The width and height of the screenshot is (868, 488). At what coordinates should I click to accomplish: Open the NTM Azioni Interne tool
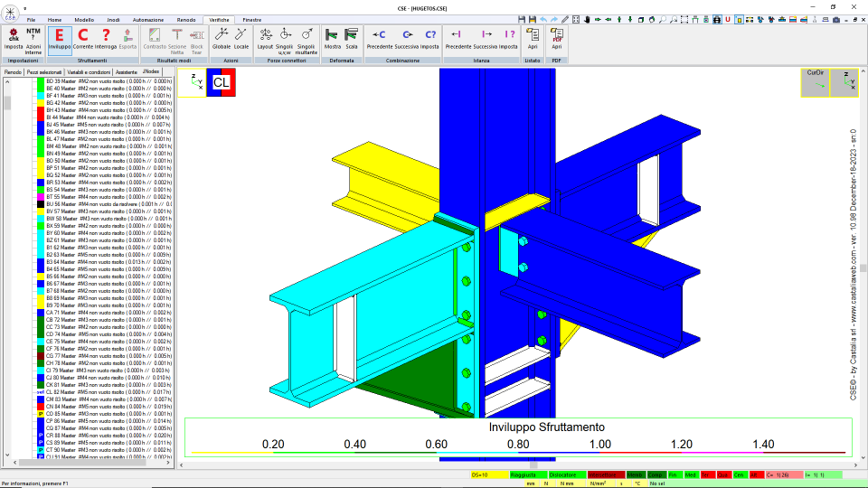[33, 41]
